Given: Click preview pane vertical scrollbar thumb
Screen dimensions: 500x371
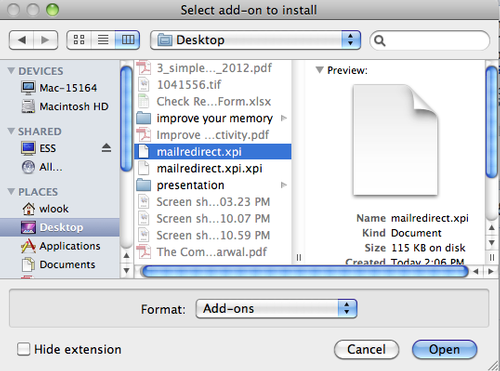Looking at the screenshot, I should [492, 122].
